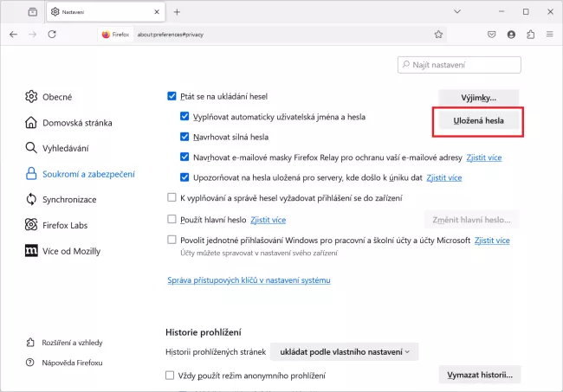Open the Pocket save icon
This screenshot has width=563, height=392.
click(491, 35)
